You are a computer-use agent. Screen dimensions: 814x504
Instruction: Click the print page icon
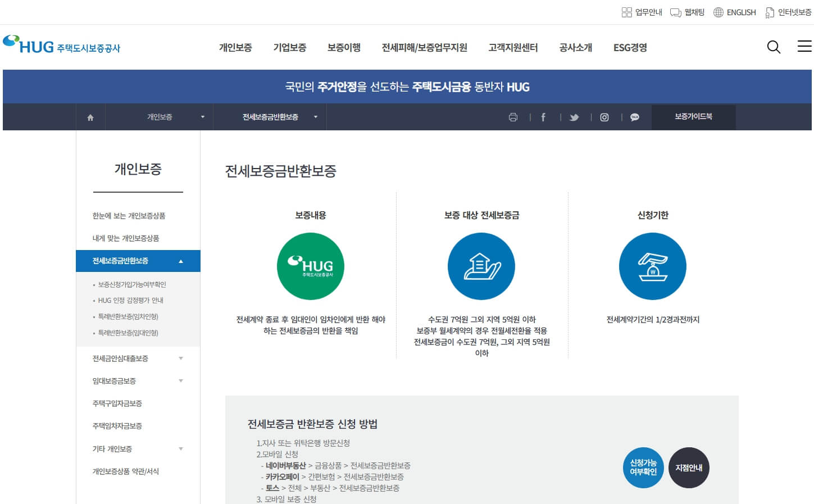point(513,117)
